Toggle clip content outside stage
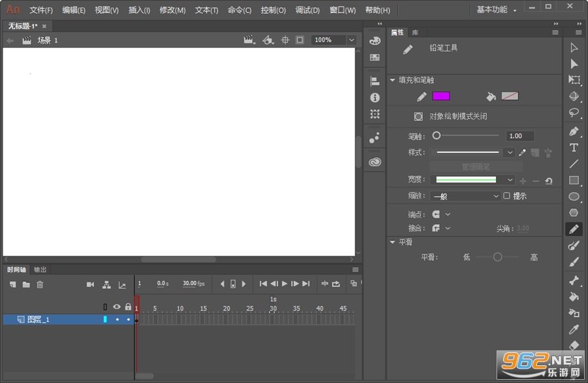 click(300, 40)
